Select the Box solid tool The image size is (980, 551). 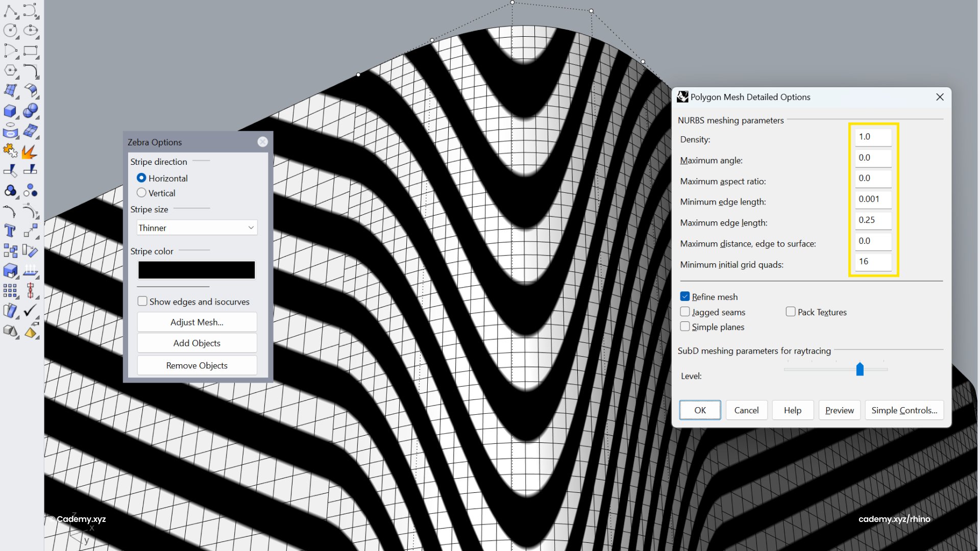tap(10, 111)
